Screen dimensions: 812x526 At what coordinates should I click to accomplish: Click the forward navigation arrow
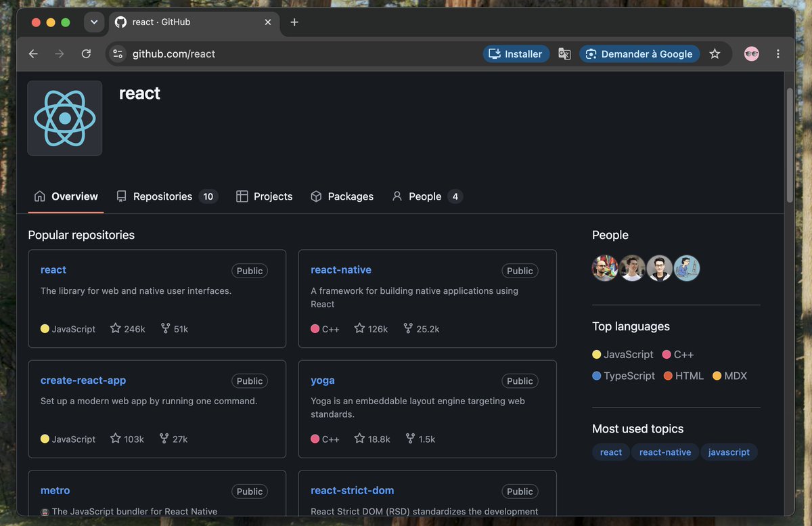[60, 54]
